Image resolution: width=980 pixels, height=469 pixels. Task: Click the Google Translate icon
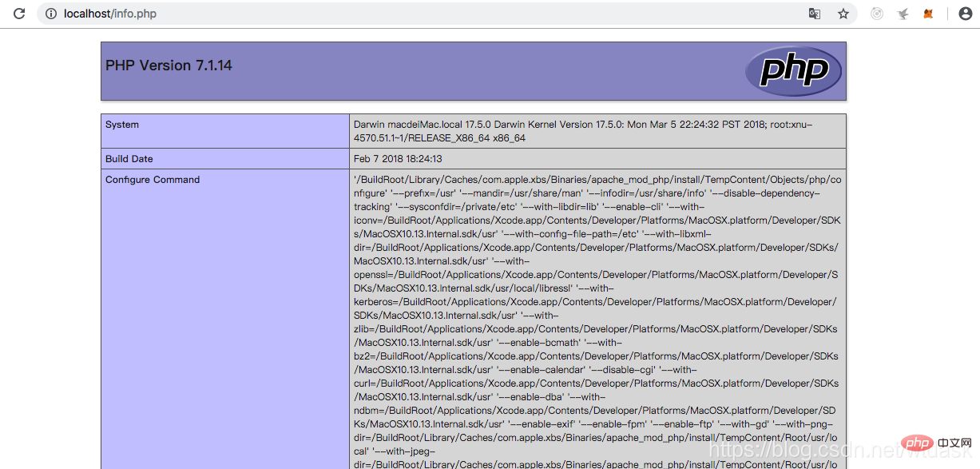click(x=815, y=14)
